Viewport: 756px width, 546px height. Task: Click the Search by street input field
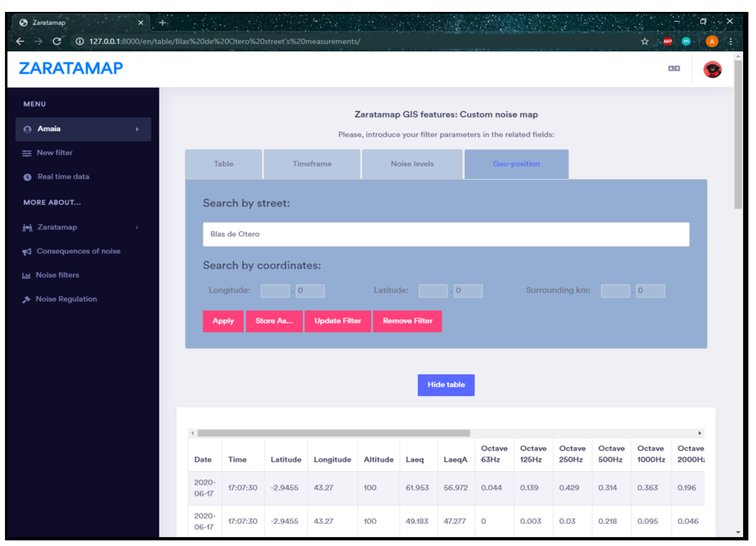[447, 235]
